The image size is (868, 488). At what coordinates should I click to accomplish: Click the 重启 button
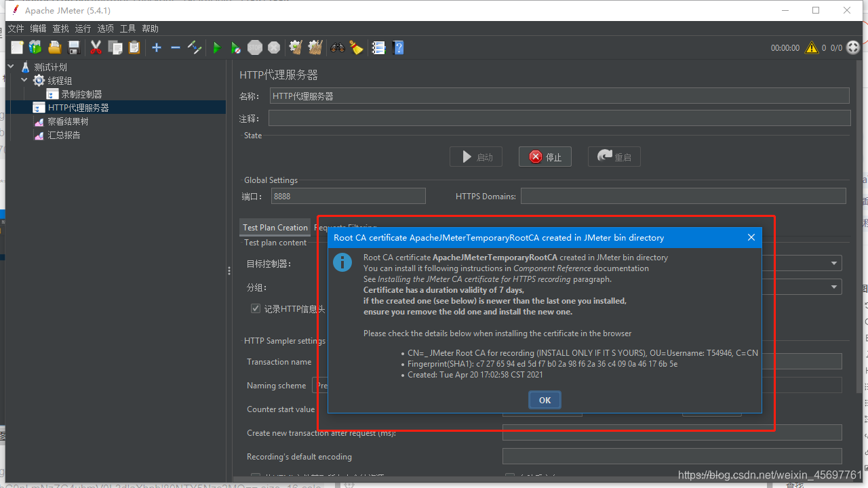614,157
